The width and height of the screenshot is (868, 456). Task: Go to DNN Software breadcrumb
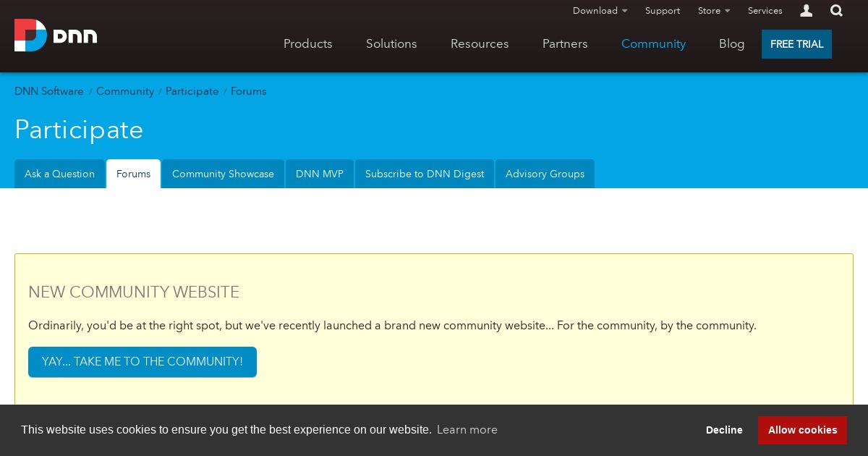[x=49, y=91]
